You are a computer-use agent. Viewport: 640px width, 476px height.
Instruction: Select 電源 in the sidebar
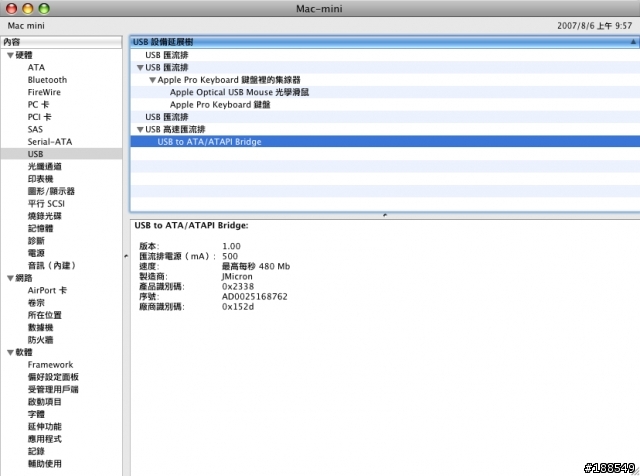coord(36,253)
